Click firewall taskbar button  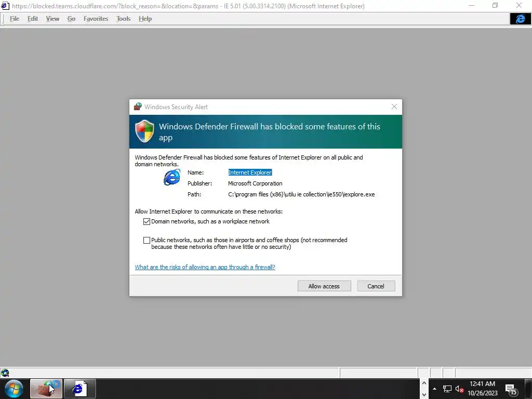[46, 389]
